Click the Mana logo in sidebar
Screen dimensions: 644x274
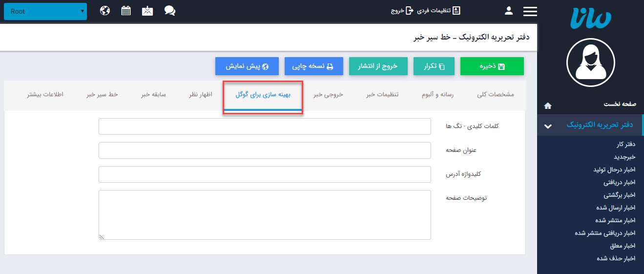[x=591, y=18]
